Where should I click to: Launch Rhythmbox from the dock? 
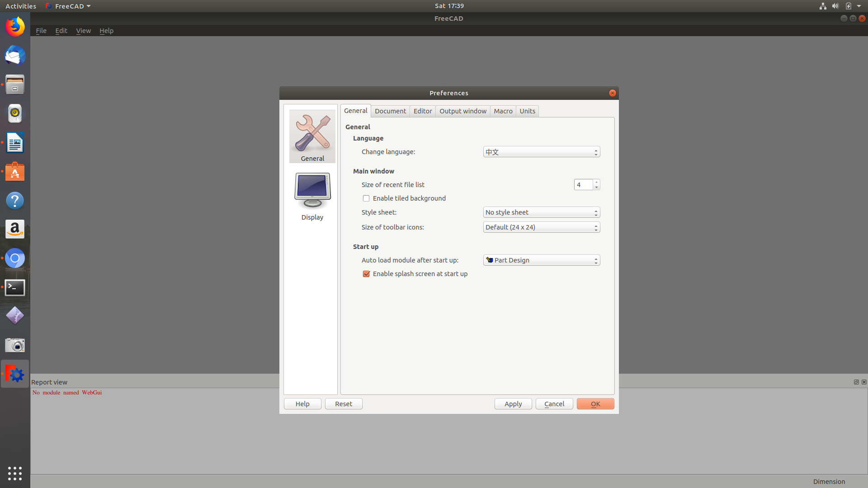(x=15, y=113)
